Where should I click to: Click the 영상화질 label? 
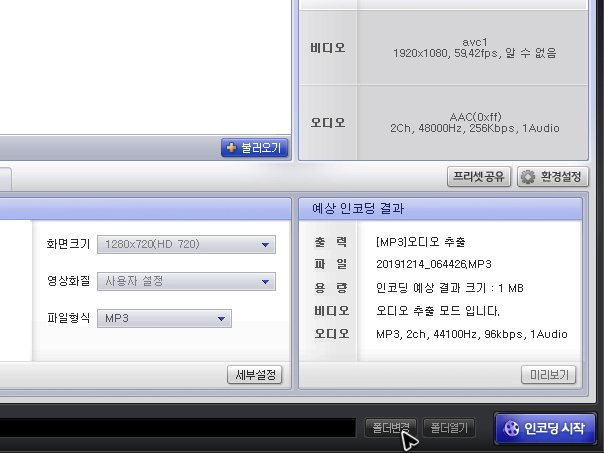coord(68,281)
